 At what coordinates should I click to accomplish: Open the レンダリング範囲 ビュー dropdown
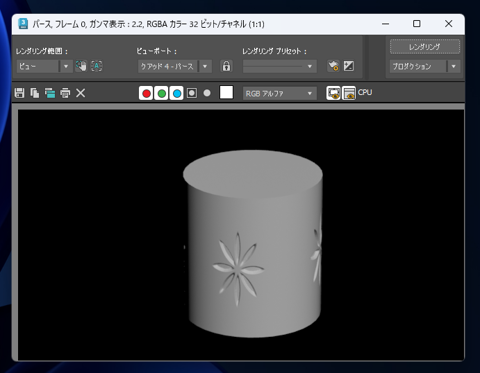click(x=44, y=66)
